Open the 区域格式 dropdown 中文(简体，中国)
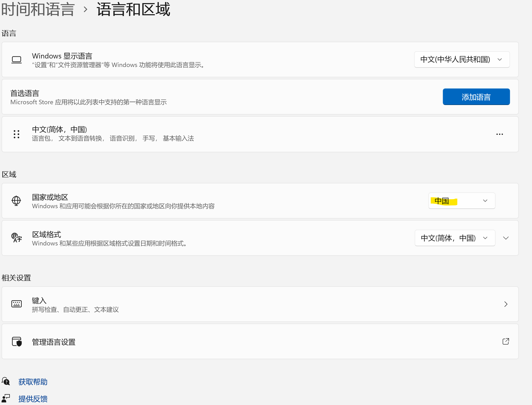Screen dimensions: 532x405 (455, 238)
